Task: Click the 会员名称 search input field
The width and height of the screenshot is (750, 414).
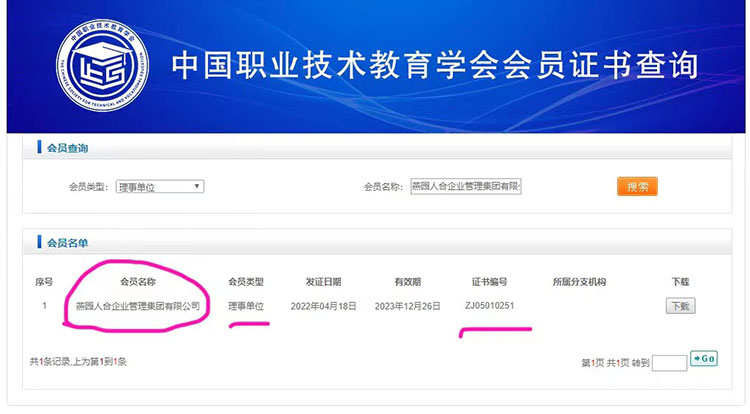Action: click(465, 186)
